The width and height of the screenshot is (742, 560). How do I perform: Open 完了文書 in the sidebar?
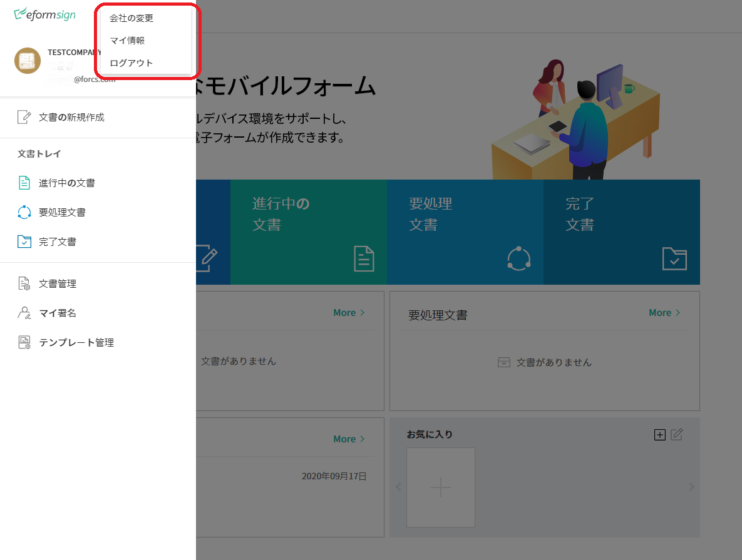[57, 242]
